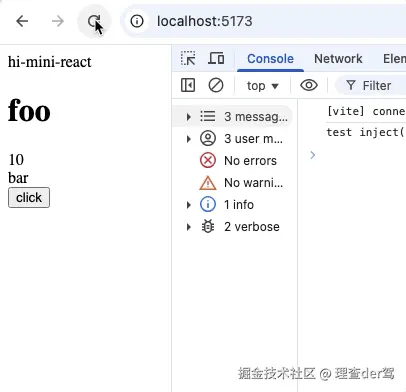Click the number 10 on the page

click(x=16, y=160)
